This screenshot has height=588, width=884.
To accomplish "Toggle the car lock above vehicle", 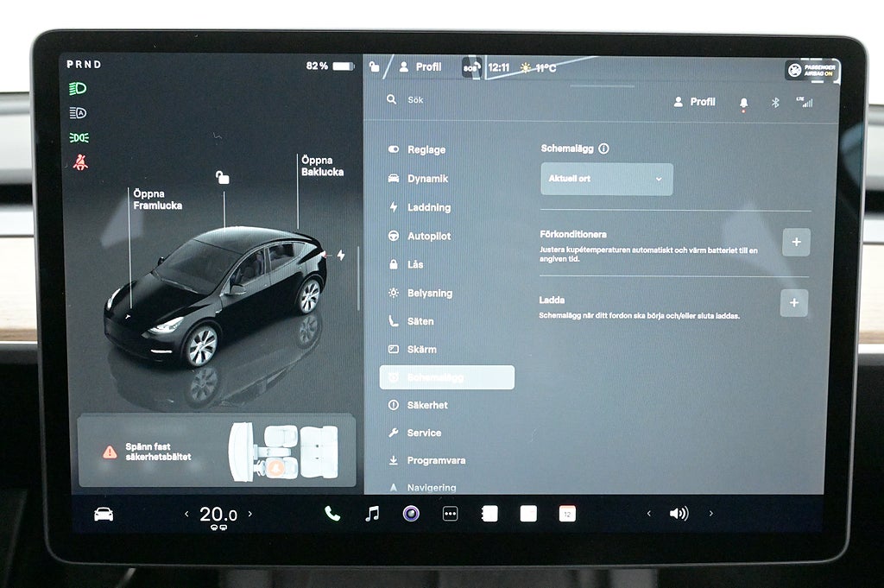I will point(223,177).
